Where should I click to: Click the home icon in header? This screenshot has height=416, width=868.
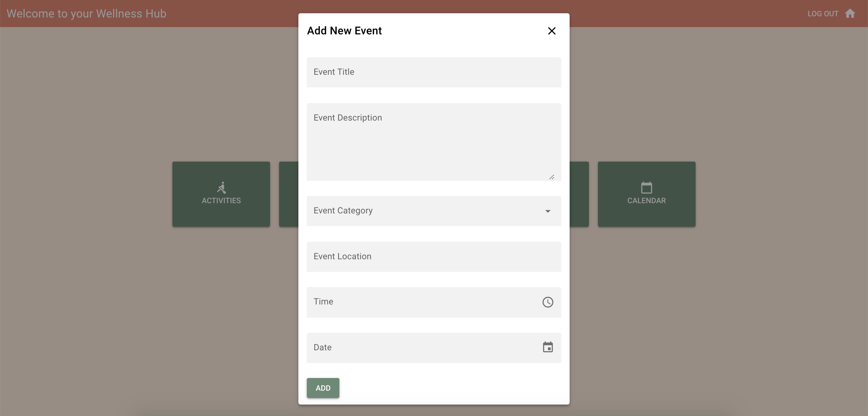pos(850,14)
